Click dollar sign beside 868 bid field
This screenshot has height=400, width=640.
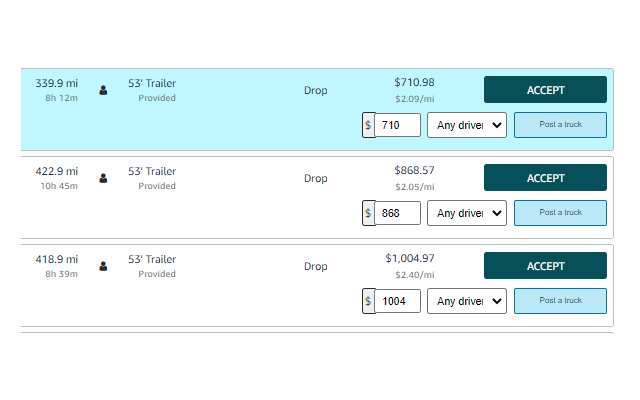pos(368,213)
